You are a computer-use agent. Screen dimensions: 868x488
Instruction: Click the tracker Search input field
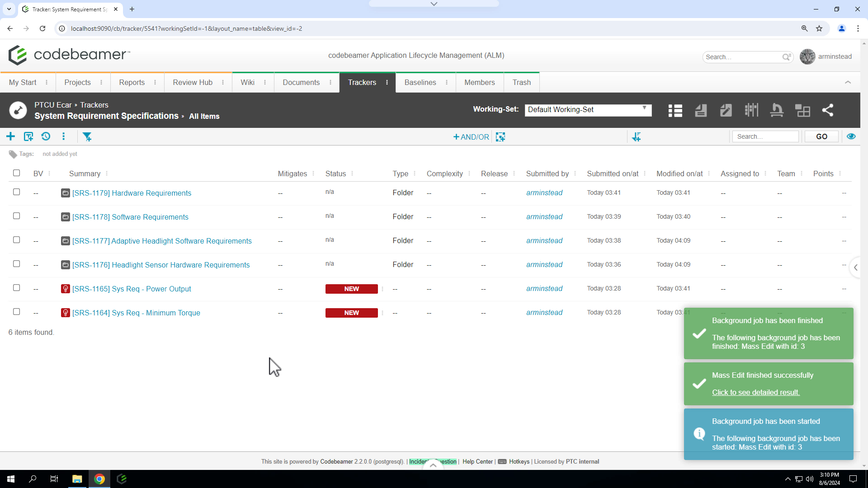765,136
